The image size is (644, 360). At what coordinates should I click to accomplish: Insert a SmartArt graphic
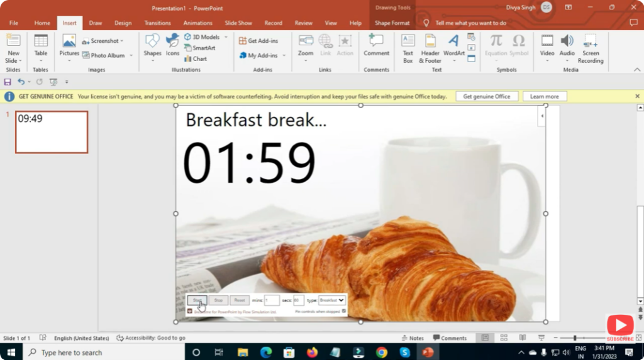200,48
